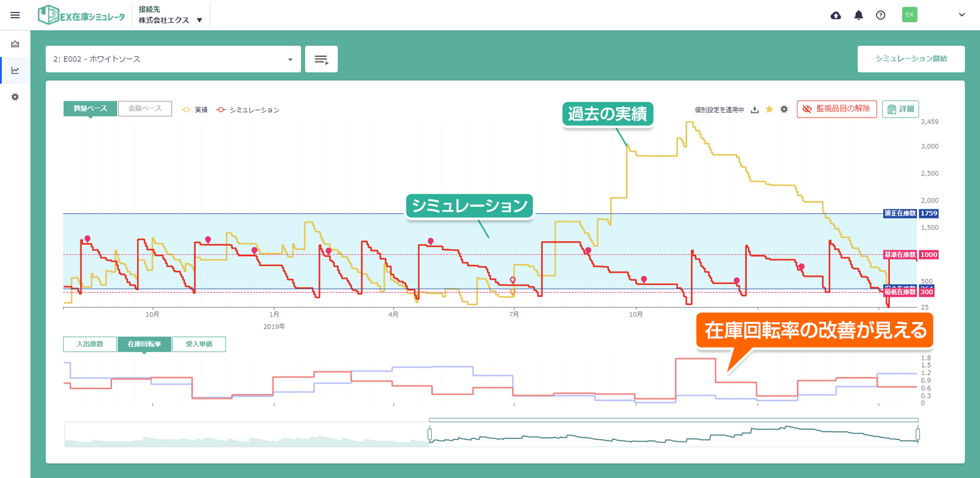The image size is (980, 478).
Task: Open the hamburger navigation menu
Action: 15,15
